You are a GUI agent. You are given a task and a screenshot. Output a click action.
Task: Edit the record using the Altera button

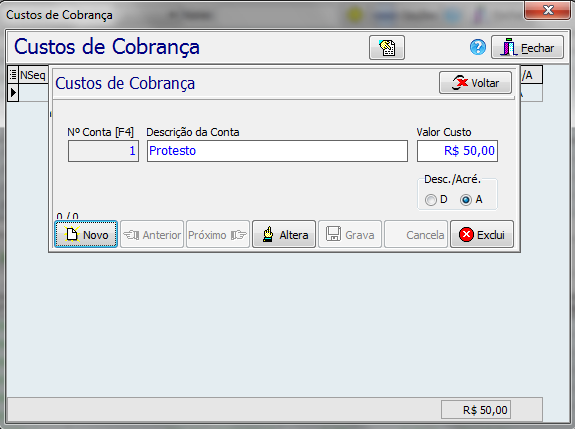(284, 234)
